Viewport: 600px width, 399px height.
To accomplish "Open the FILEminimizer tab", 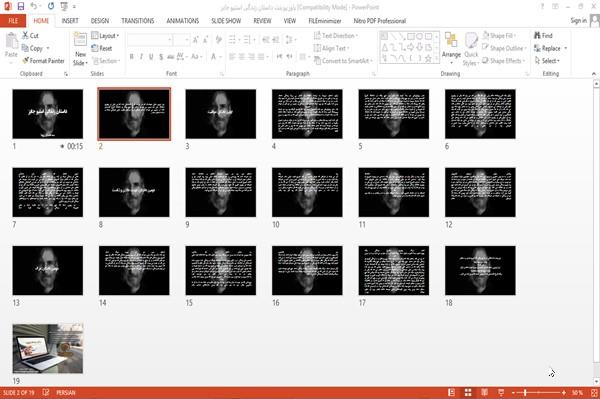I will 325,21.
